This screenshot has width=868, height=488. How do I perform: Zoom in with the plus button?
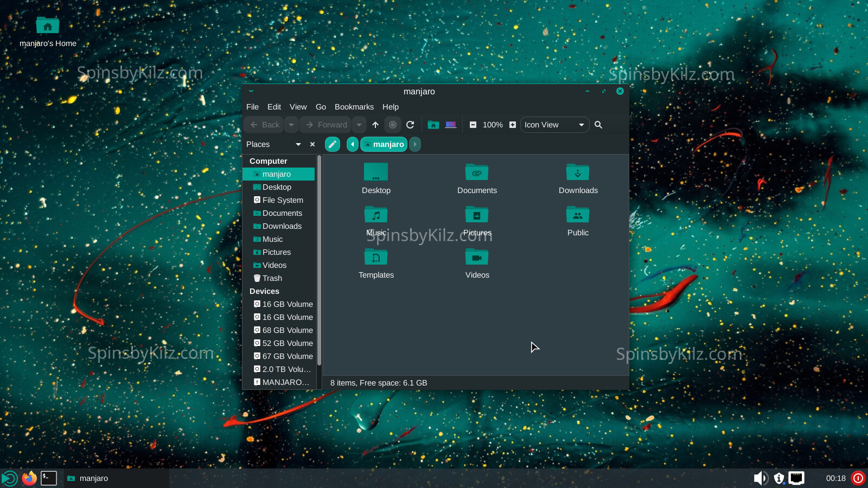(x=513, y=125)
